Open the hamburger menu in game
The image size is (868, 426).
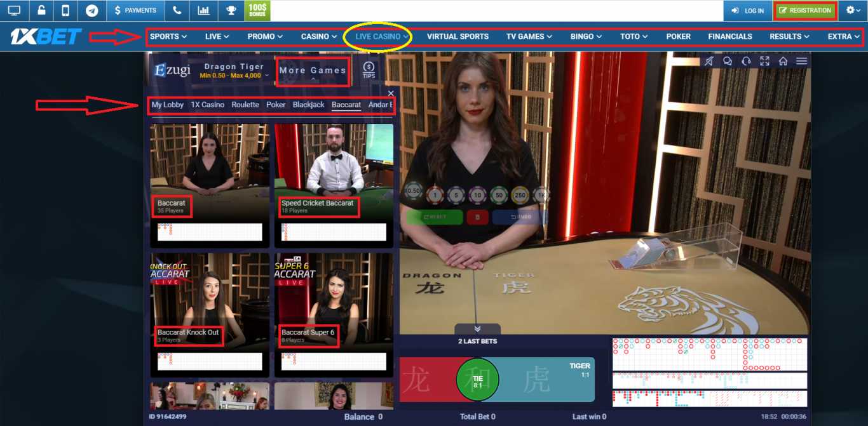coord(801,61)
